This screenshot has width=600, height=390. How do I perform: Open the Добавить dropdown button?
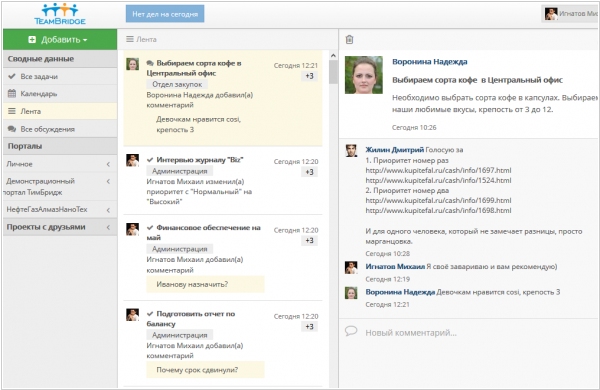click(60, 40)
